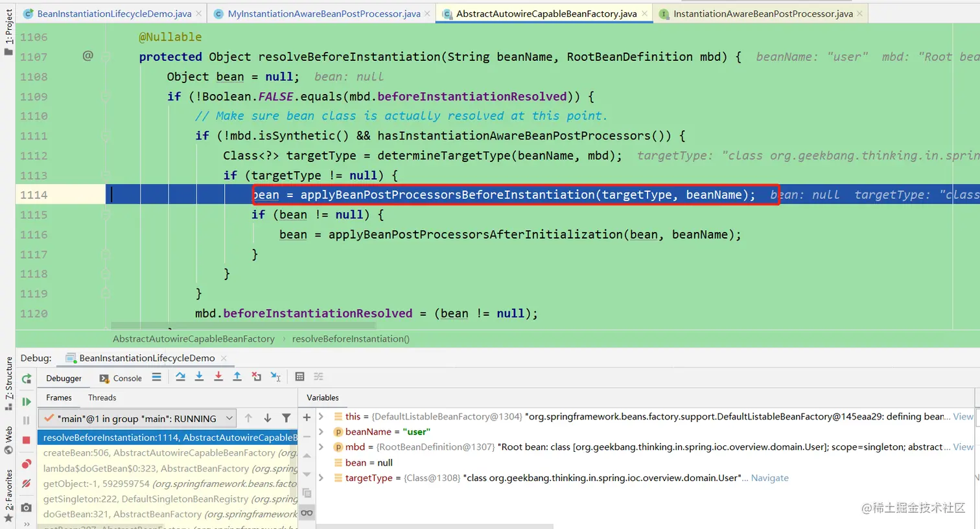Viewport: 980px width, 529px height.
Task: Move the watch up in Variables
Action: [x=307, y=456]
